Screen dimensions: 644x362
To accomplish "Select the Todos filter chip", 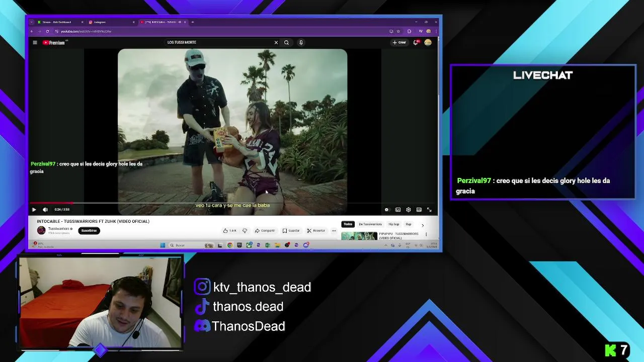I will (348, 224).
